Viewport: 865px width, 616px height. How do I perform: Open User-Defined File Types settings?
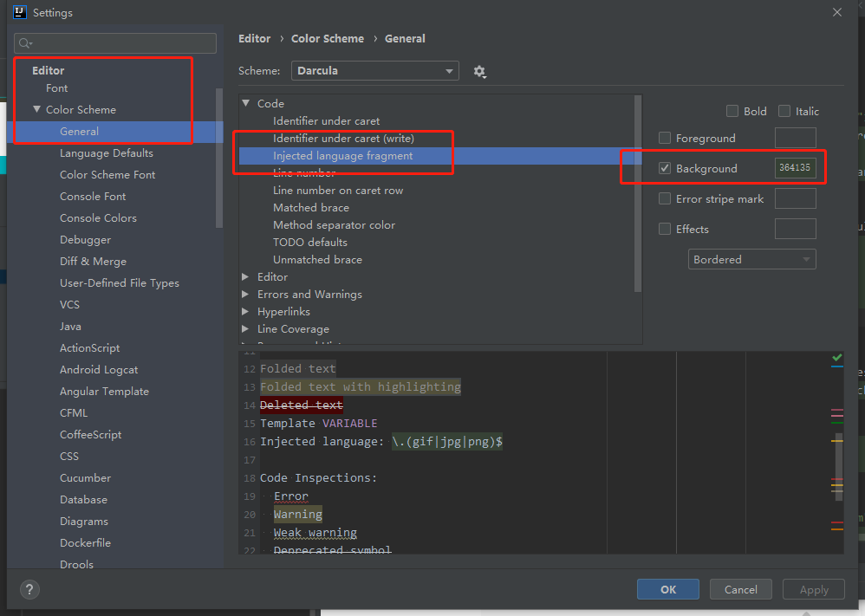pyautogui.click(x=119, y=283)
